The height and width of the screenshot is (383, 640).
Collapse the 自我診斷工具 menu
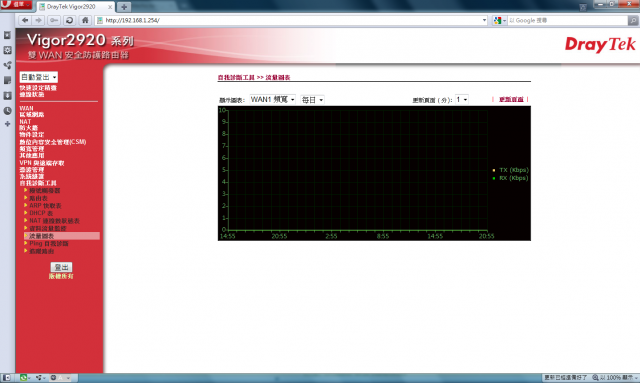pos(38,183)
